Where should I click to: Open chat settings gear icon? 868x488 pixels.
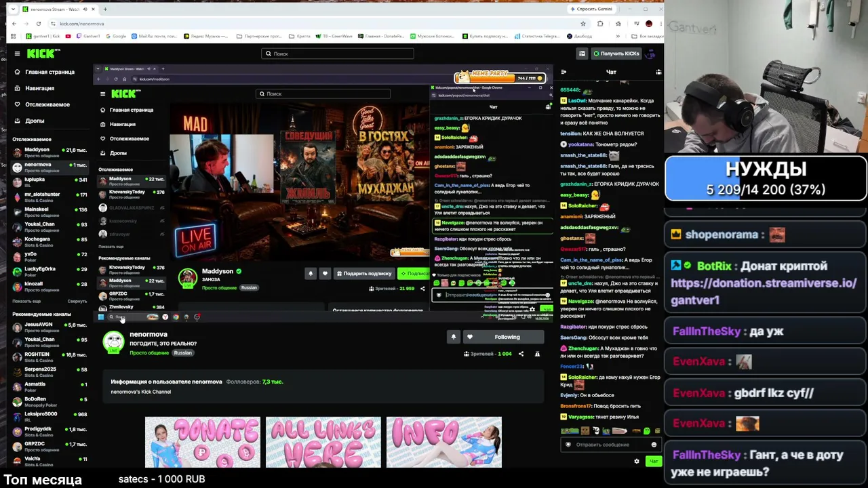636,462
